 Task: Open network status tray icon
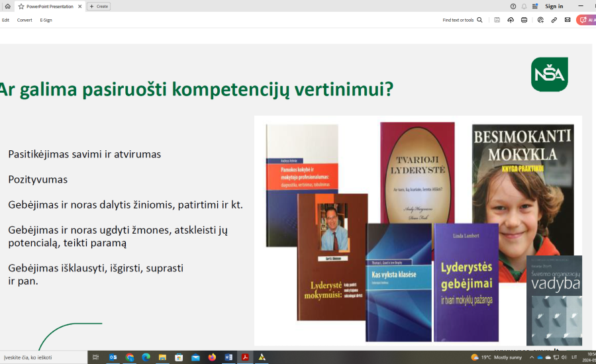click(x=556, y=357)
